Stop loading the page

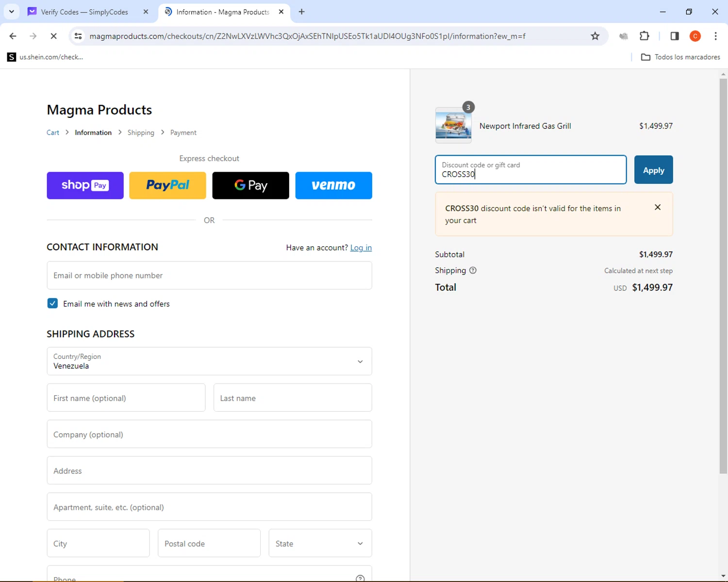[x=53, y=36]
